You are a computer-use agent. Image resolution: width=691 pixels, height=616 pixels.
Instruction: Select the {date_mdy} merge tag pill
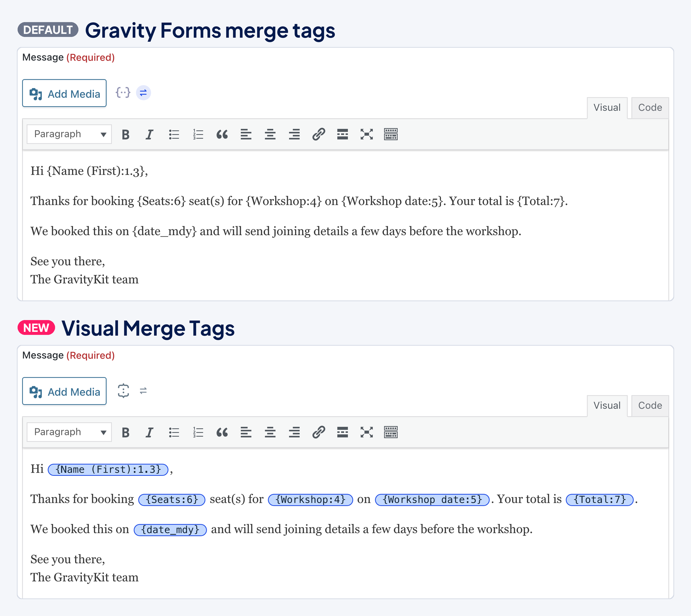170,530
